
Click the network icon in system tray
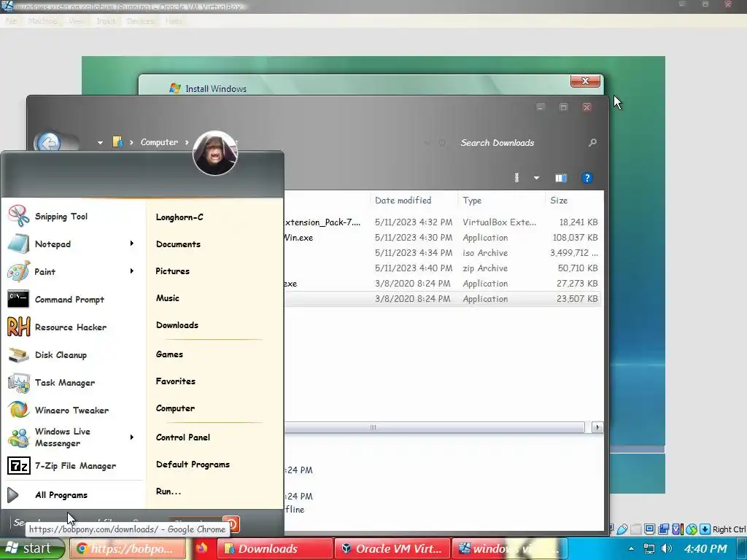[x=649, y=549]
